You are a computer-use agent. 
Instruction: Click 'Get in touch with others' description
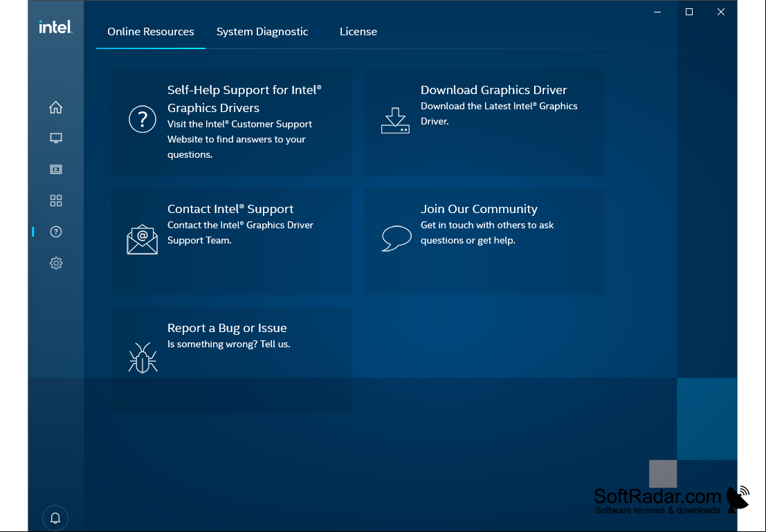487,232
